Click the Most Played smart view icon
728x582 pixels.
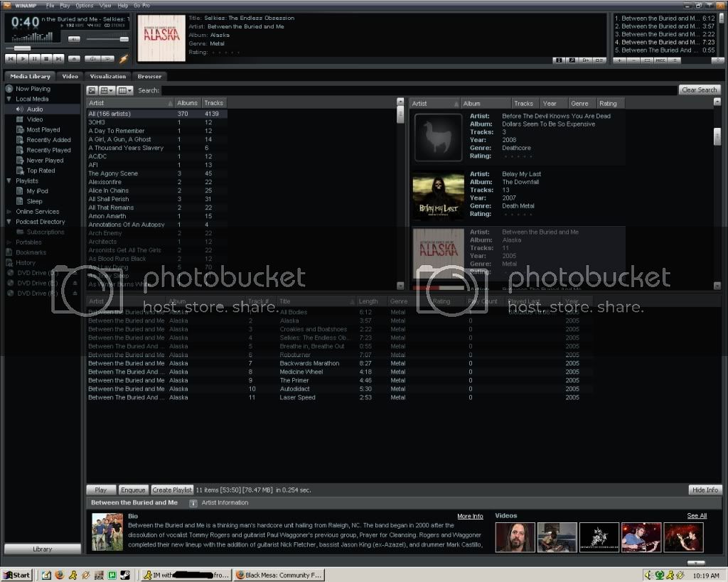[19, 129]
